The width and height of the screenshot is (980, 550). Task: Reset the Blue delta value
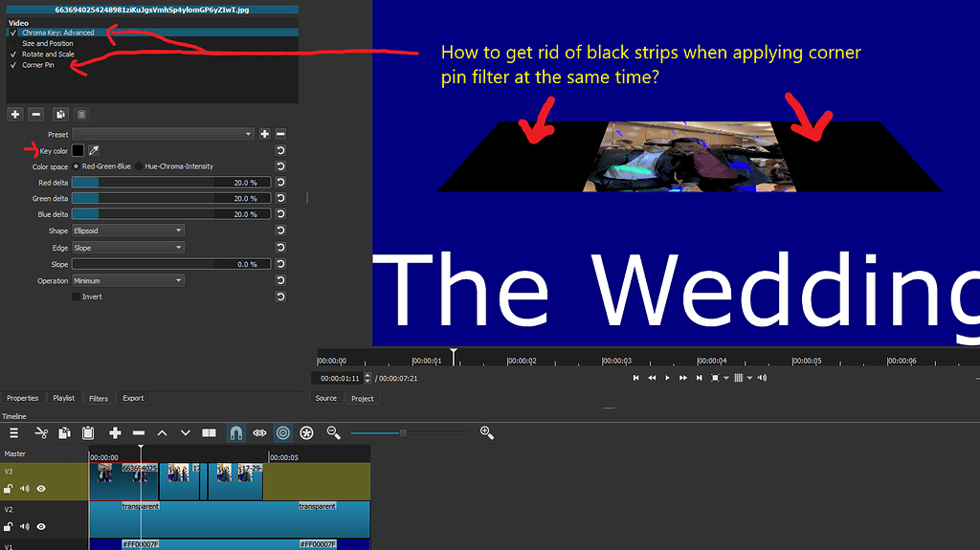[x=280, y=213]
